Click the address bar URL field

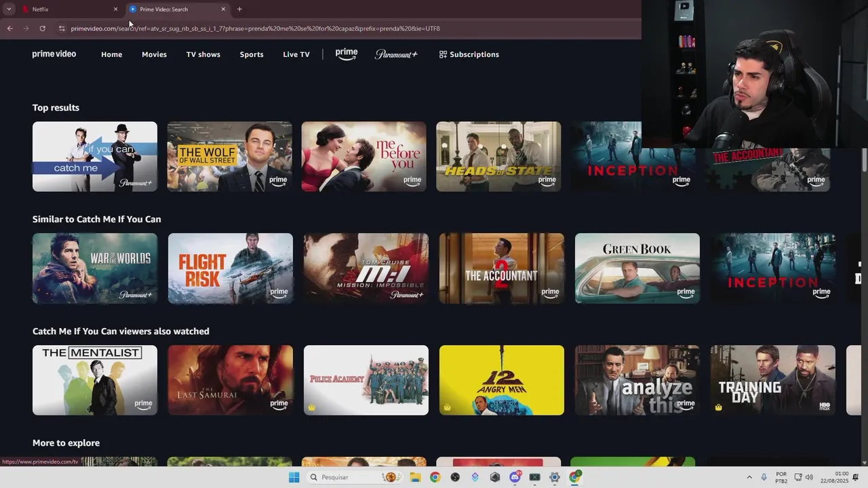coord(349,28)
